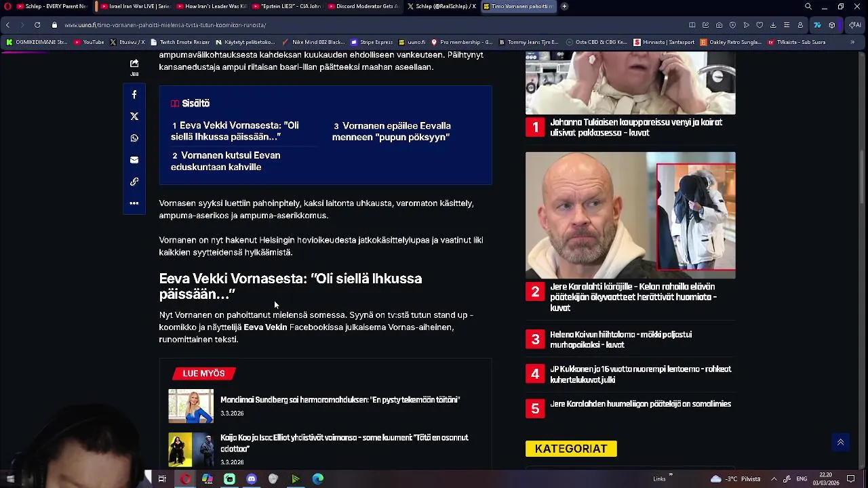Screen dimensions: 868x488
Task: Open 'Twitch Emote Resizer' bookmark
Action: [180, 42]
